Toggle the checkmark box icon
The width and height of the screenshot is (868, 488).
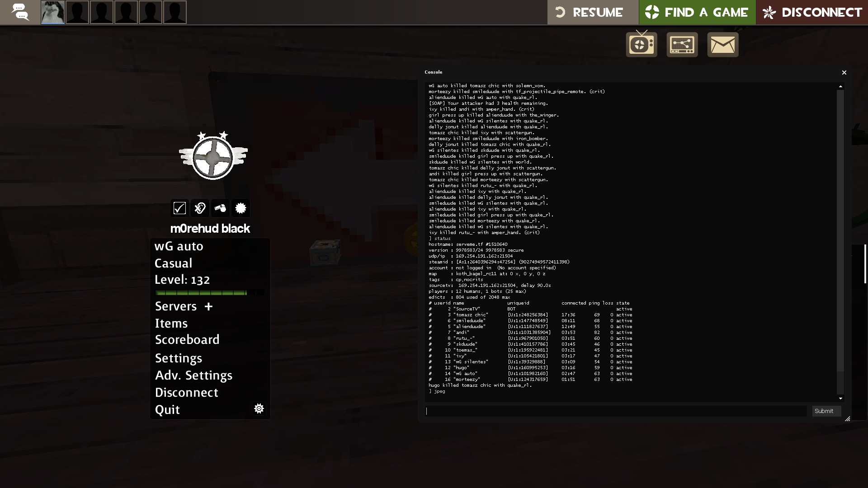coord(179,208)
